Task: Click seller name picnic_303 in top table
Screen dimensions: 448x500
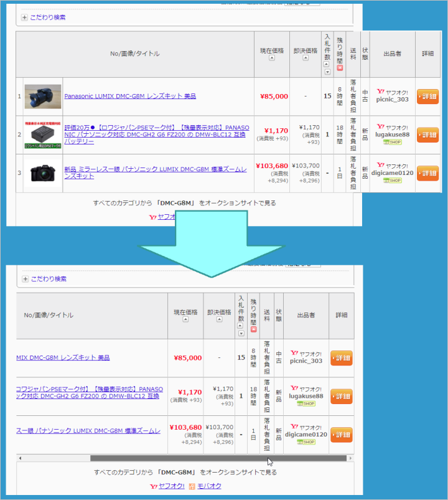Action: point(392,100)
